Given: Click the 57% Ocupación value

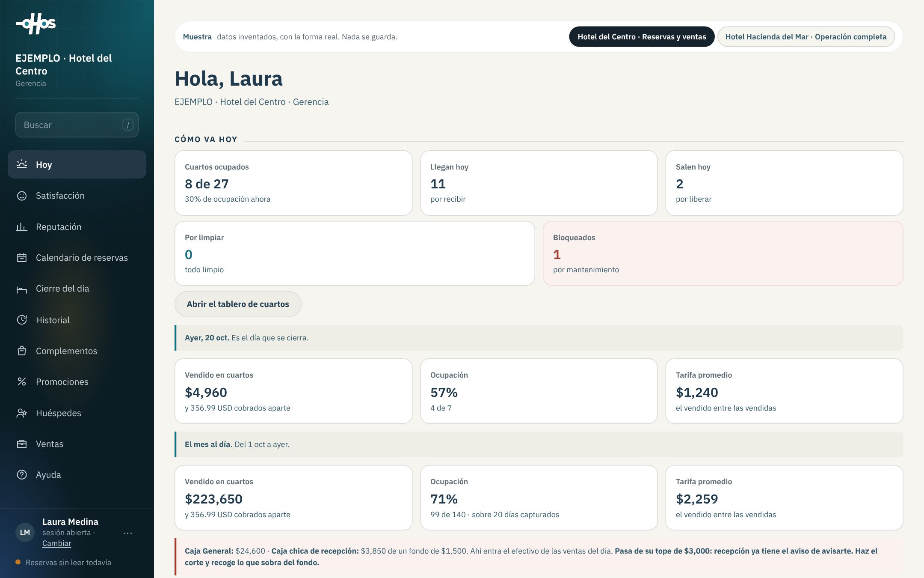Looking at the screenshot, I should coord(444,392).
